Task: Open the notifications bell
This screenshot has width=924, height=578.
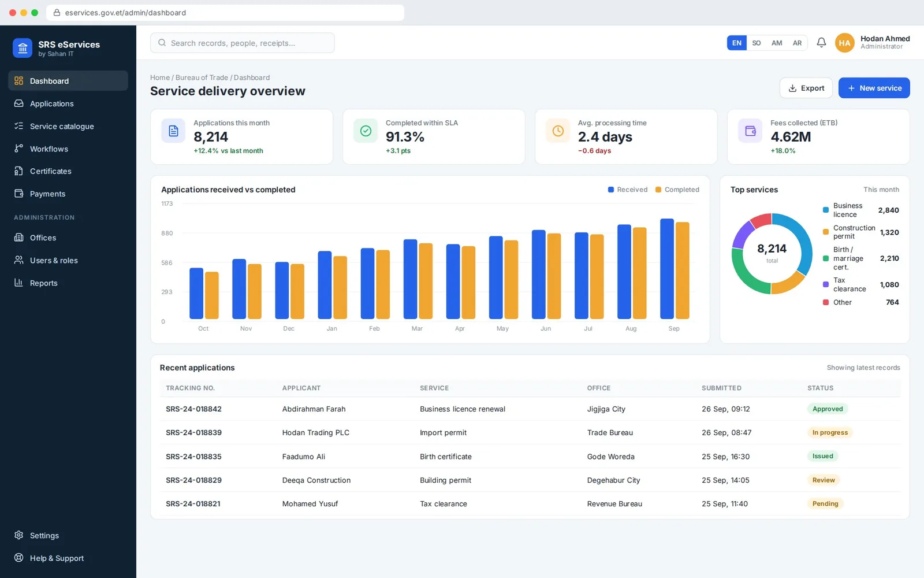Action: pyautogui.click(x=821, y=43)
